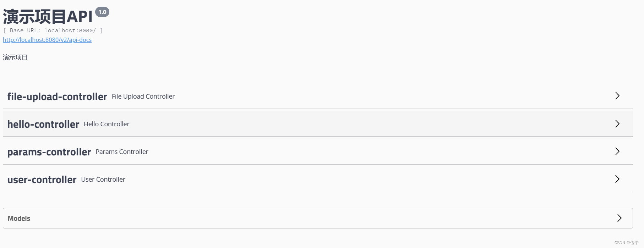Click the User Controller description text
The image size is (644, 248).
click(x=103, y=180)
